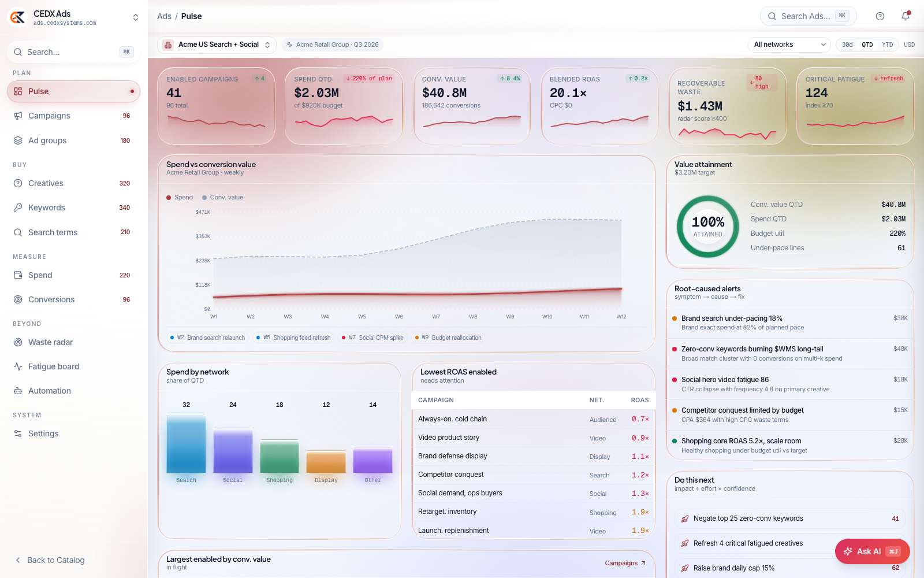Click the Ask AI button
This screenshot has width=924, height=578.
872,551
